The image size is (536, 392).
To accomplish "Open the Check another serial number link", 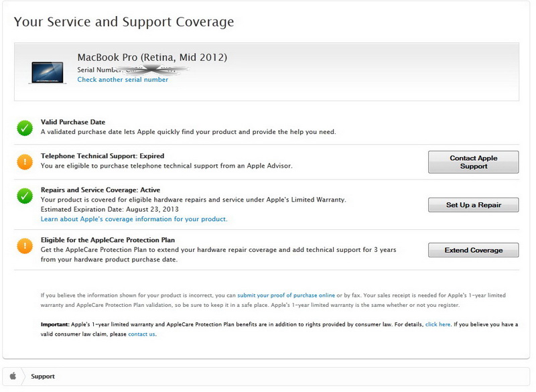I will coord(123,80).
